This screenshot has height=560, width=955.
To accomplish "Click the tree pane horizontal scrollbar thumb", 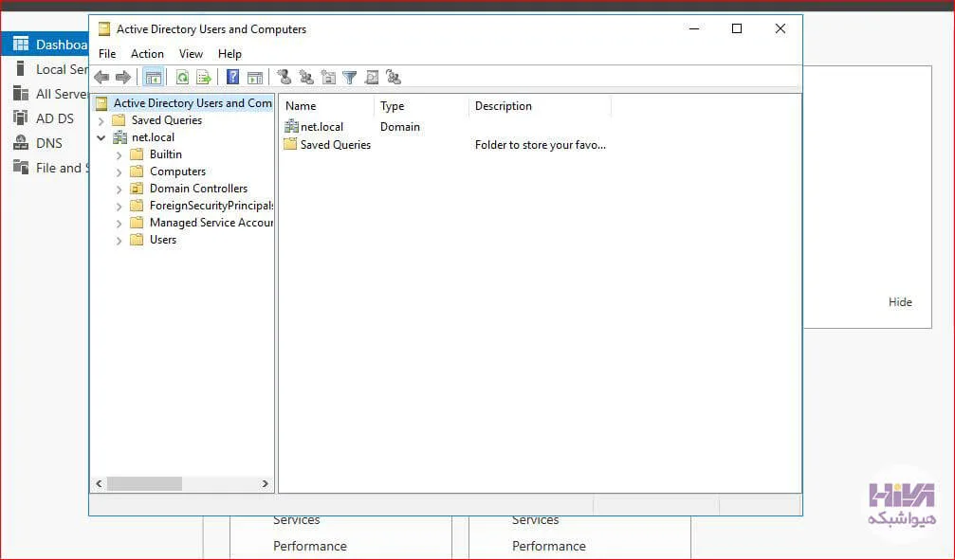I will 144,483.
